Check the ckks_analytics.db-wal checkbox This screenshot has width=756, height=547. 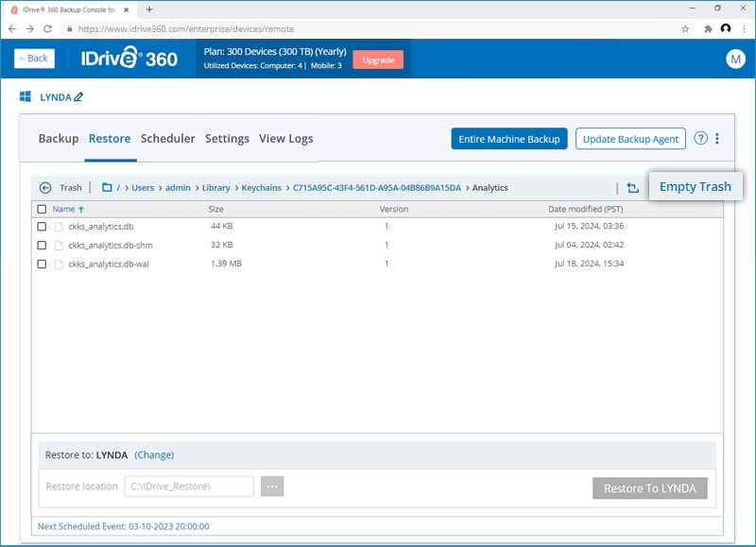pos(42,265)
